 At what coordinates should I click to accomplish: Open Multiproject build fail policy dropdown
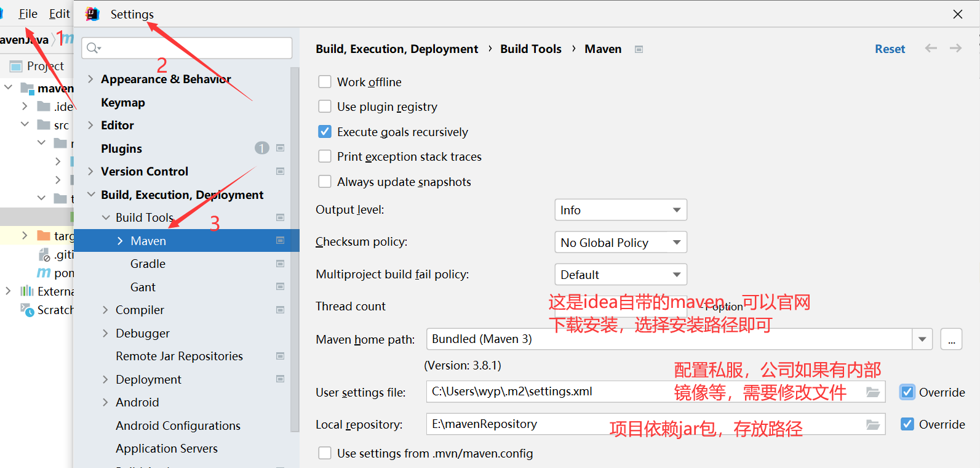pos(621,274)
